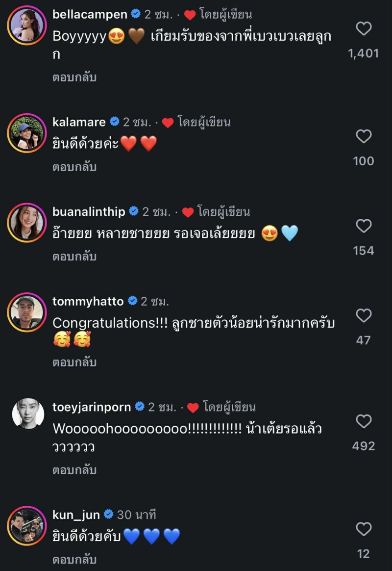Image resolution: width=392 pixels, height=571 pixels.
Task: Tap the heart beside tommyhatto's comment
Action: (363, 316)
